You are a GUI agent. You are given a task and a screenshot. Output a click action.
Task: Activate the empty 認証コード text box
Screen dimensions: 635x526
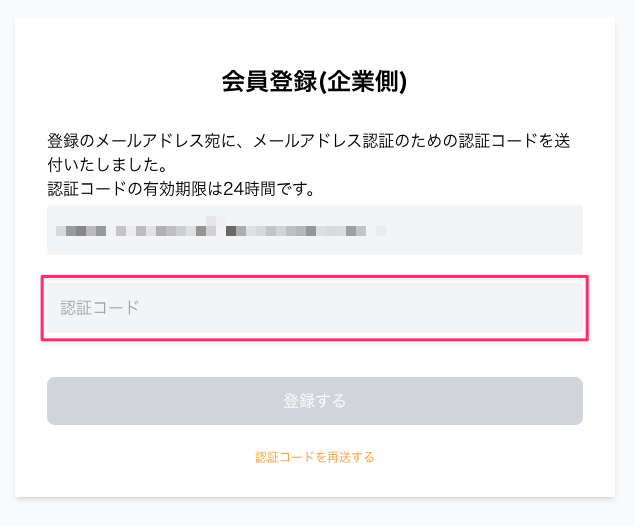314,308
